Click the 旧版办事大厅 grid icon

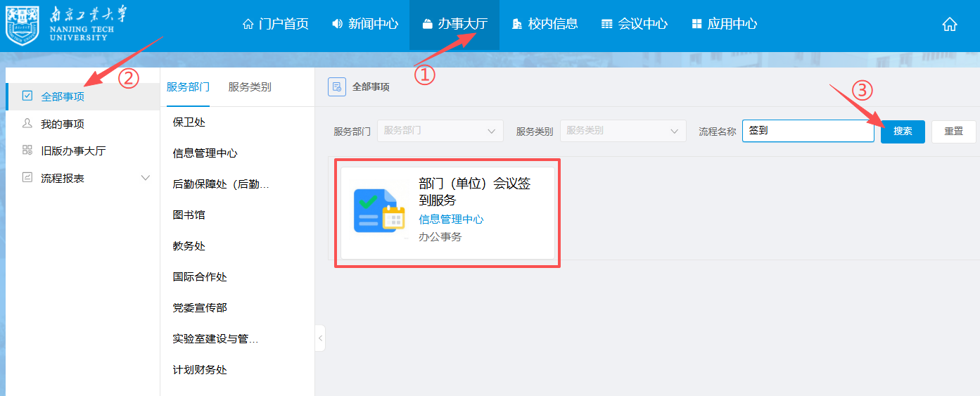tap(27, 151)
